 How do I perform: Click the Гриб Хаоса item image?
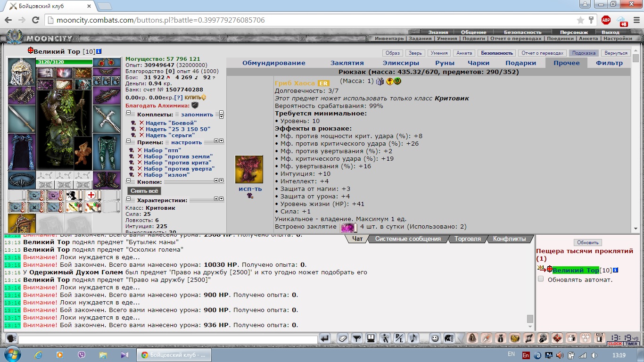tap(249, 170)
